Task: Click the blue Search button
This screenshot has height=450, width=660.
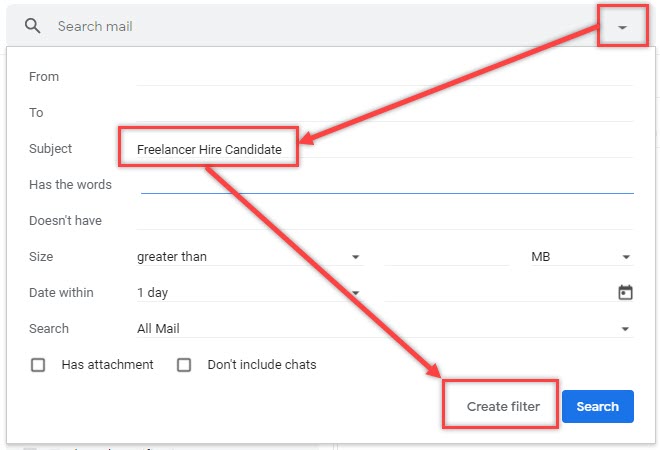Action: 597,407
